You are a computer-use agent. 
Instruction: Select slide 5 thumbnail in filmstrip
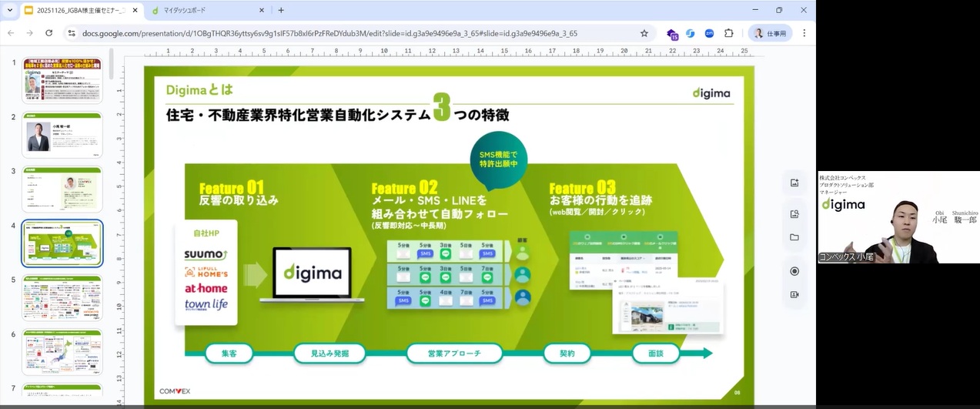(62, 298)
